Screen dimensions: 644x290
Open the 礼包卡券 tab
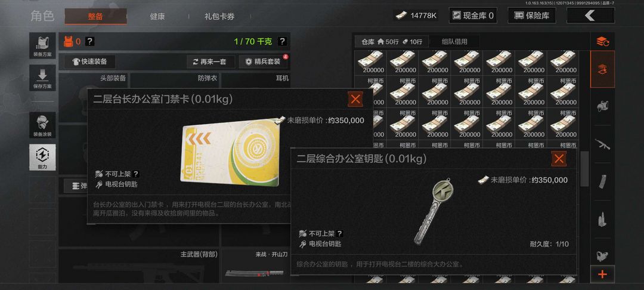pyautogui.click(x=219, y=17)
